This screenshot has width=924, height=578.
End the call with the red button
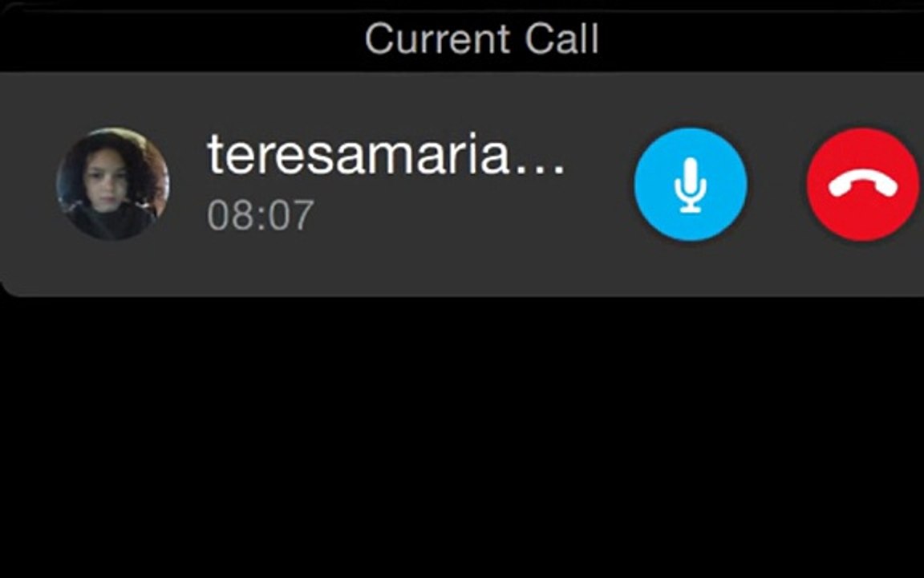click(863, 184)
